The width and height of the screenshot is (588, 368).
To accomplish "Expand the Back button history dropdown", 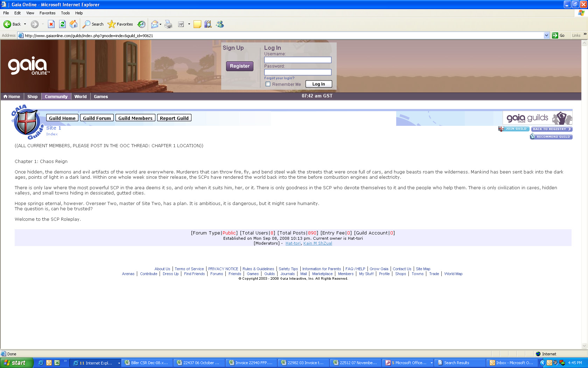I will click(25, 24).
